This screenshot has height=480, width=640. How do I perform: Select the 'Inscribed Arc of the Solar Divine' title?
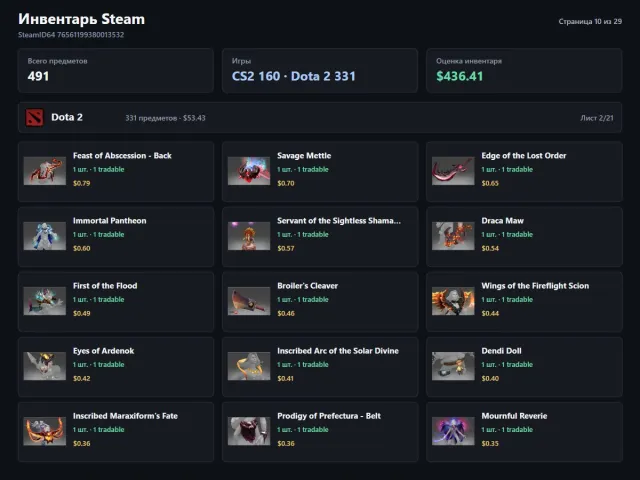(338, 351)
